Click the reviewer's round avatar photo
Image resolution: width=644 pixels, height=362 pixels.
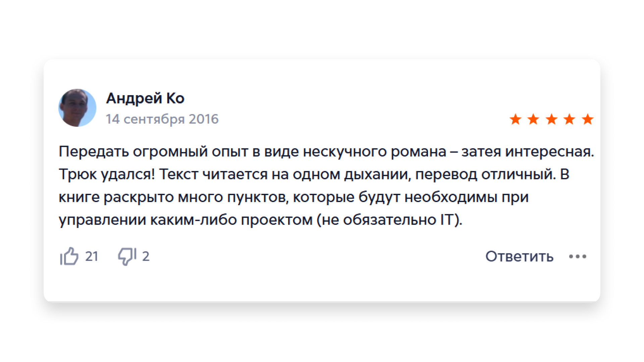coord(77,108)
